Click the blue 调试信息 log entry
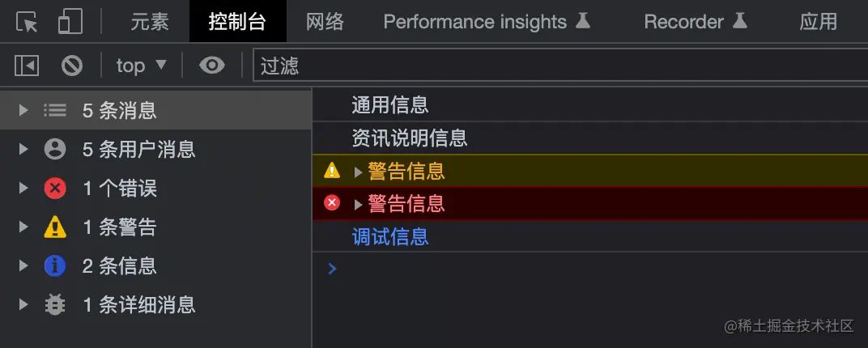Image resolution: width=868 pixels, height=348 pixels. pos(389,236)
